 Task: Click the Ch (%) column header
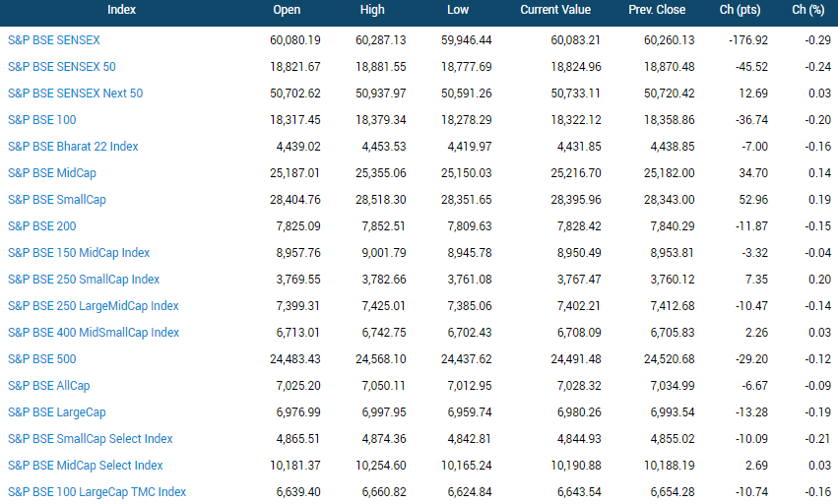[808, 10]
